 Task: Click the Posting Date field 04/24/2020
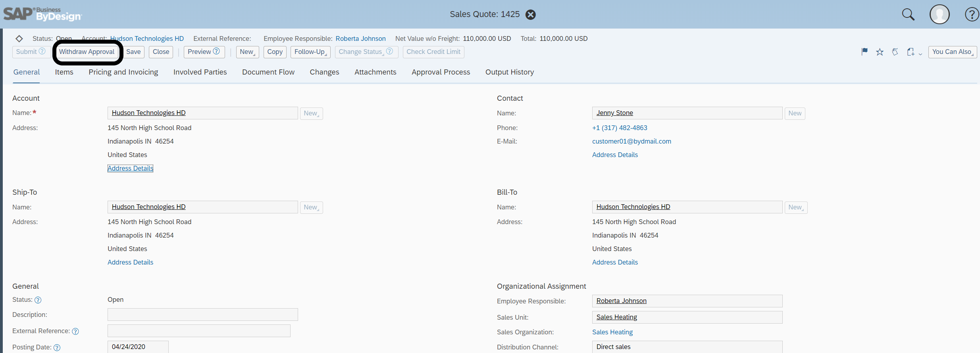click(138, 347)
